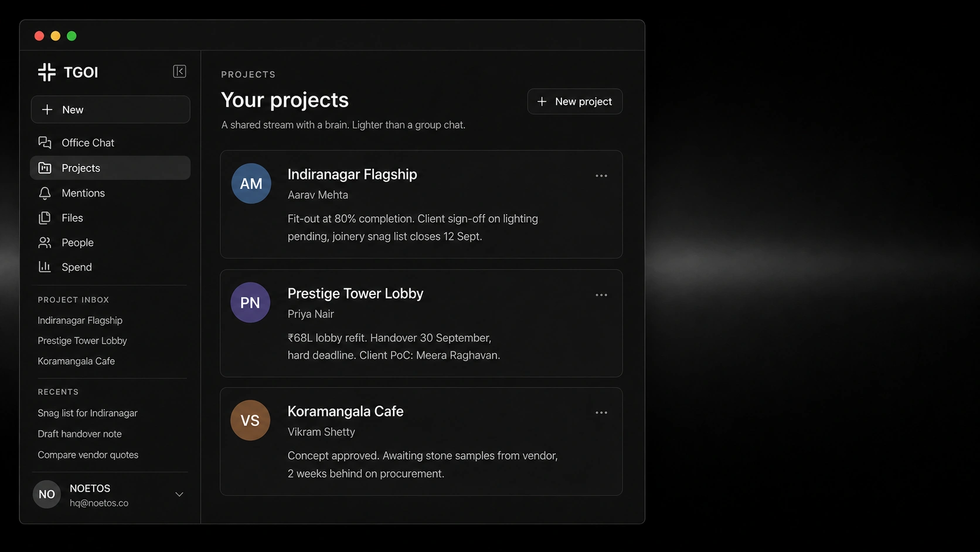
Task: Click the Mentions bell icon
Action: pyautogui.click(x=45, y=193)
